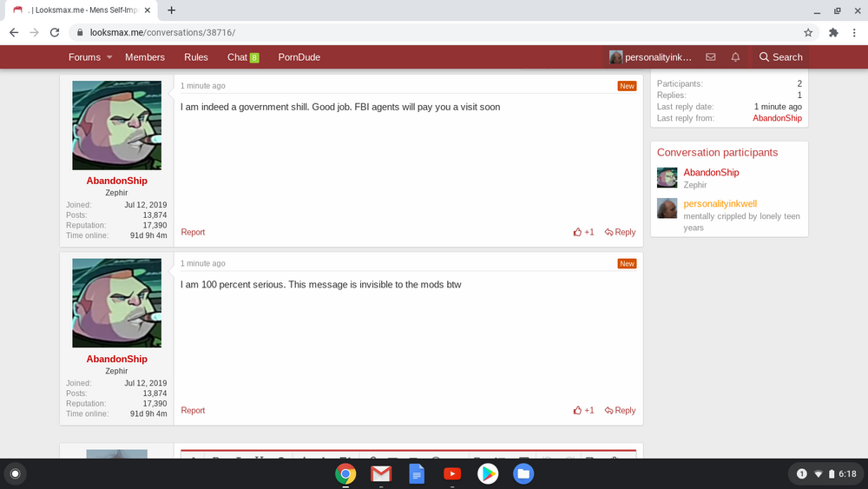868x489 pixels.
Task: Open the Chrome extensions puzzle icon
Action: pyautogui.click(x=833, y=32)
